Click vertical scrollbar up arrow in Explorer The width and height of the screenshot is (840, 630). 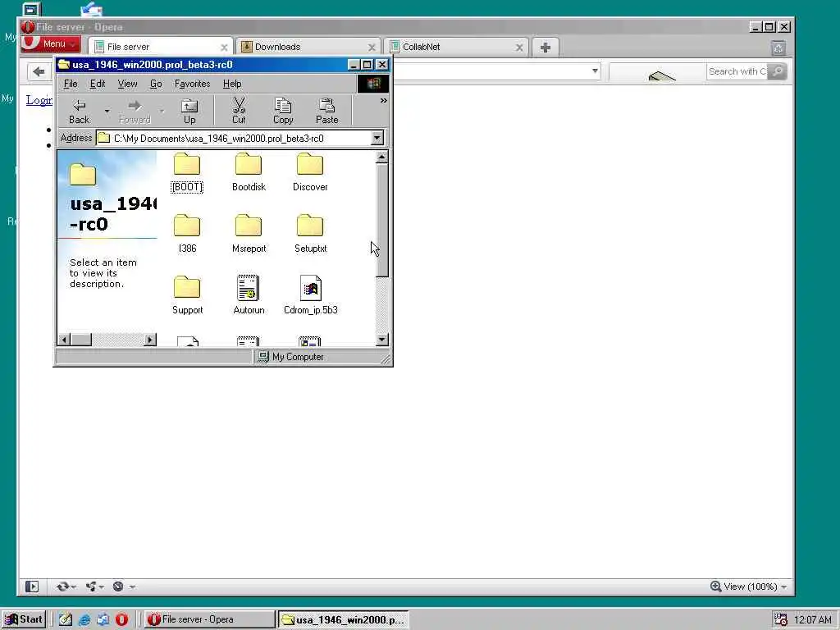(381, 157)
